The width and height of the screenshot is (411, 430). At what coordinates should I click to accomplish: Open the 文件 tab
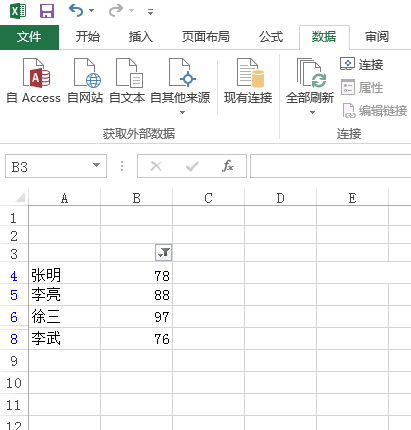point(29,37)
